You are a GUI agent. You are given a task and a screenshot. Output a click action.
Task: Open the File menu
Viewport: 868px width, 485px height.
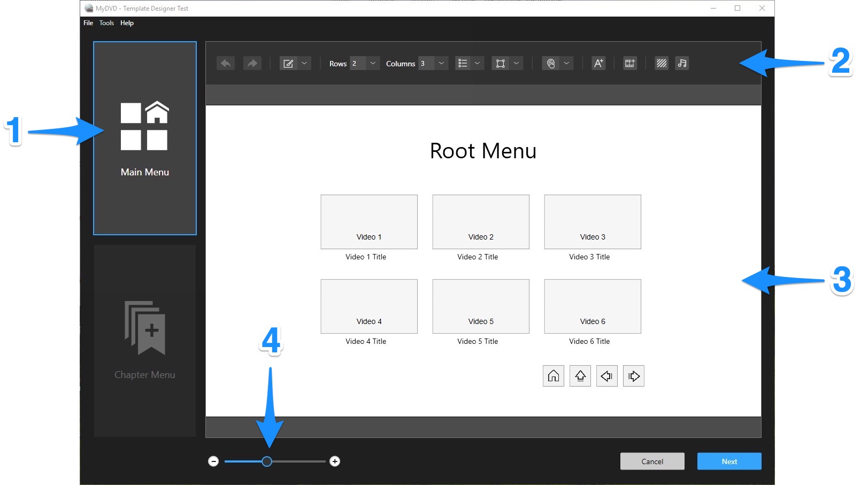click(88, 23)
